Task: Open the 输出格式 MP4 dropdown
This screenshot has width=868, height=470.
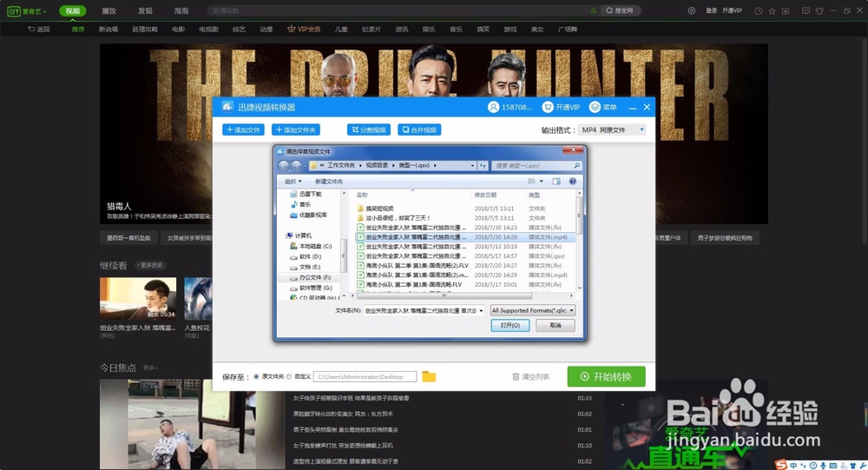Action: (612, 129)
